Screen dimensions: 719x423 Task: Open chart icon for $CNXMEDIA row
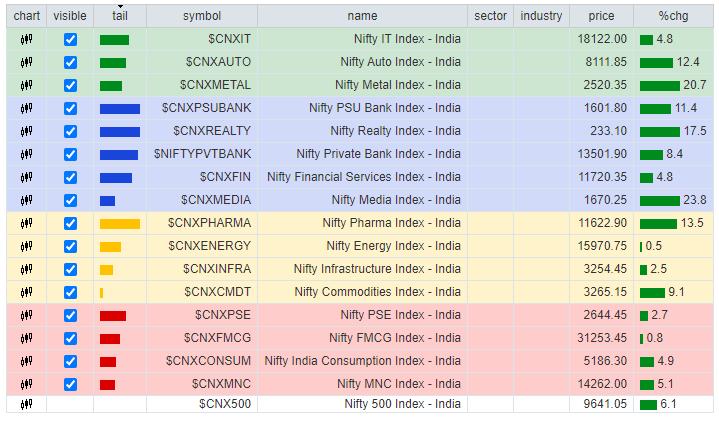click(26, 200)
